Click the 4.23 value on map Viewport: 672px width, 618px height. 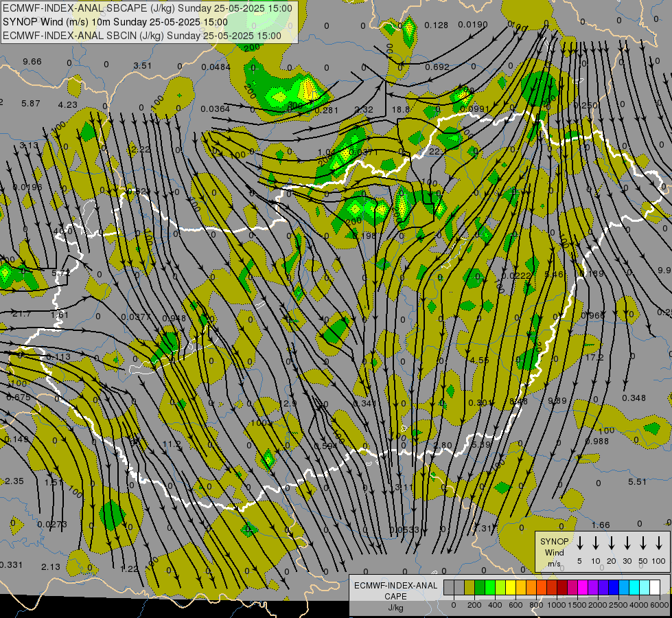click(68, 104)
